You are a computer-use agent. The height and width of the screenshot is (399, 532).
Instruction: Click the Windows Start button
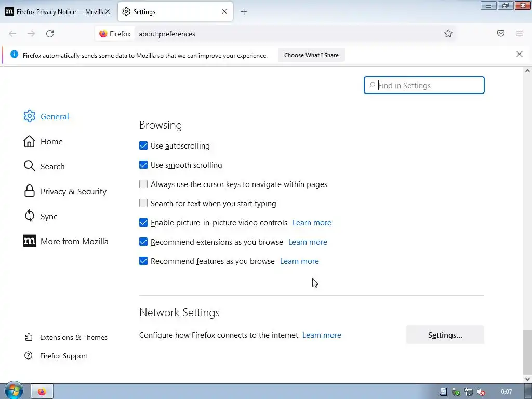[x=14, y=391]
